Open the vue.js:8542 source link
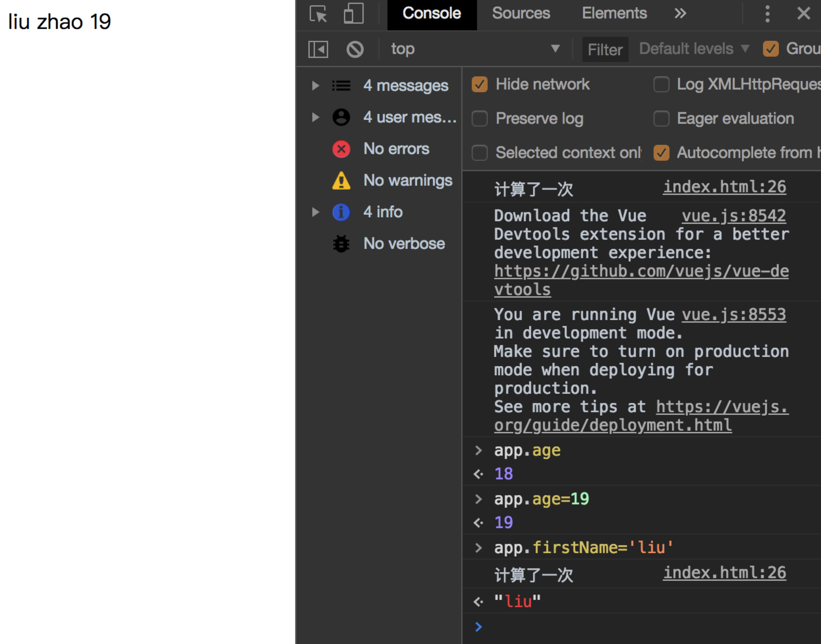Image resolution: width=821 pixels, height=644 pixels. [x=733, y=216]
